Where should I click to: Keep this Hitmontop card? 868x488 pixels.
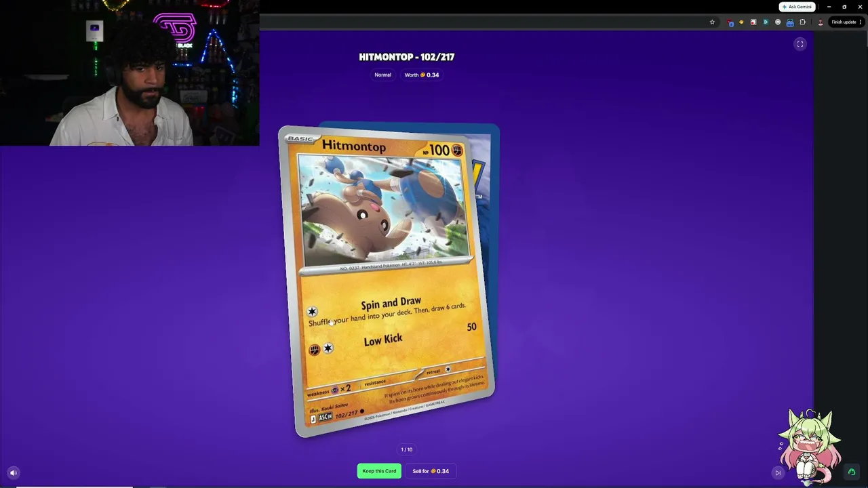coord(379,471)
